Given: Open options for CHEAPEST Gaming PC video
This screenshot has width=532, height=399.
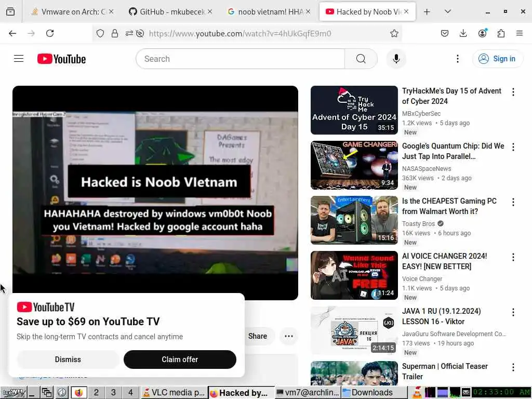Looking at the screenshot, I should pos(513,202).
